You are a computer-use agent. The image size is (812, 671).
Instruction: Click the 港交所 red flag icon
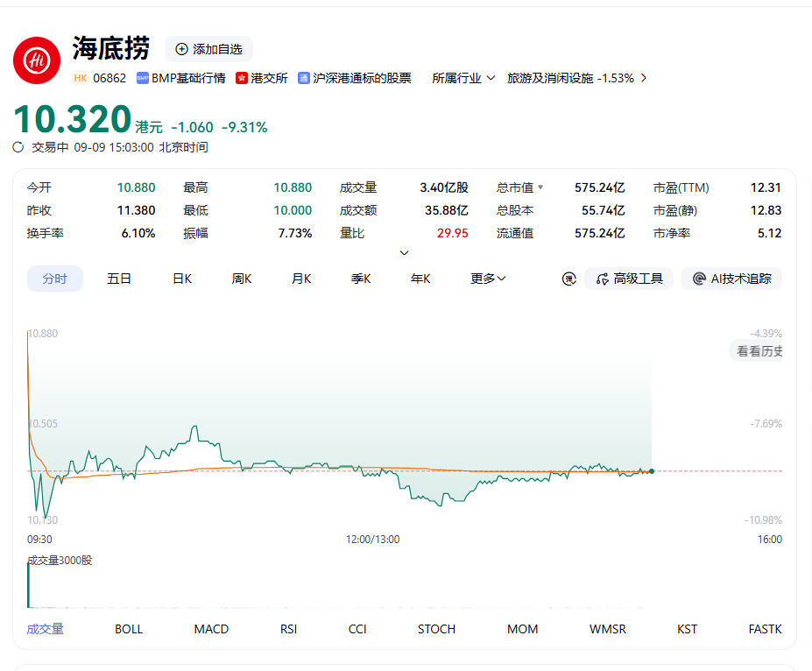click(241, 78)
